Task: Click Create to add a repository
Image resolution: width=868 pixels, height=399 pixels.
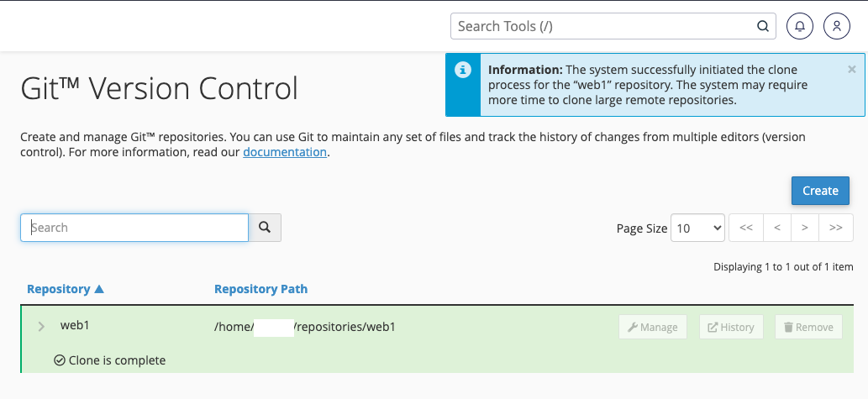Action: point(820,191)
